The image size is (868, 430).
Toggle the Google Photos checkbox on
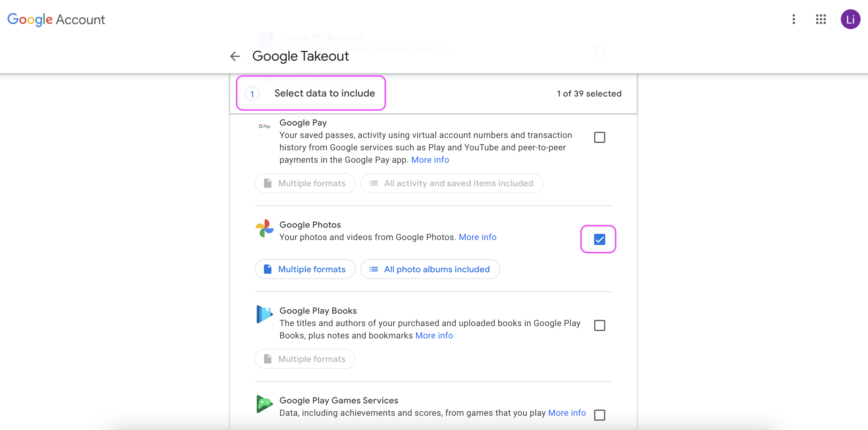coord(599,239)
